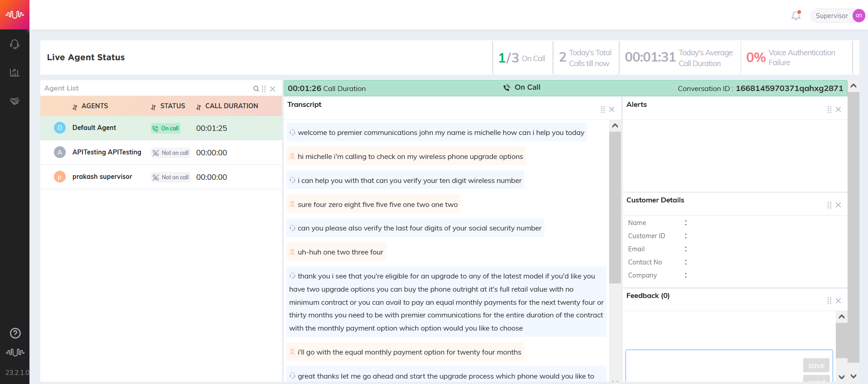Open the Supervisor profile menu
The height and width of the screenshot is (384, 868).
(x=838, y=15)
